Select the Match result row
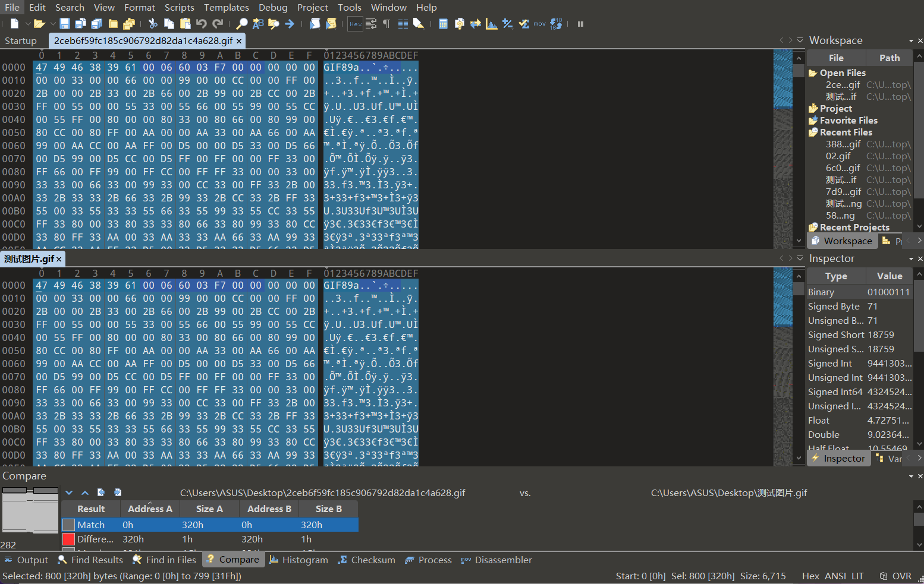 (x=210, y=525)
